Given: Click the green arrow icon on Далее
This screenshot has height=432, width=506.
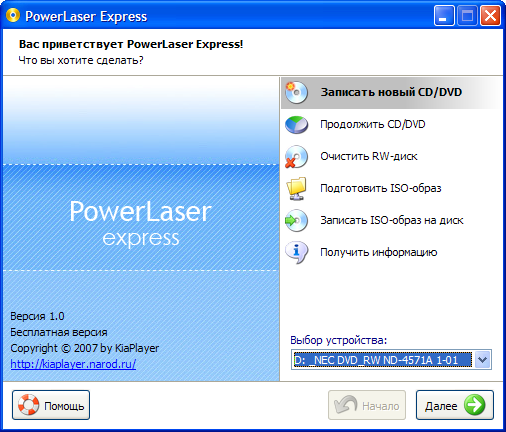Looking at the screenshot, I should coord(474,405).
